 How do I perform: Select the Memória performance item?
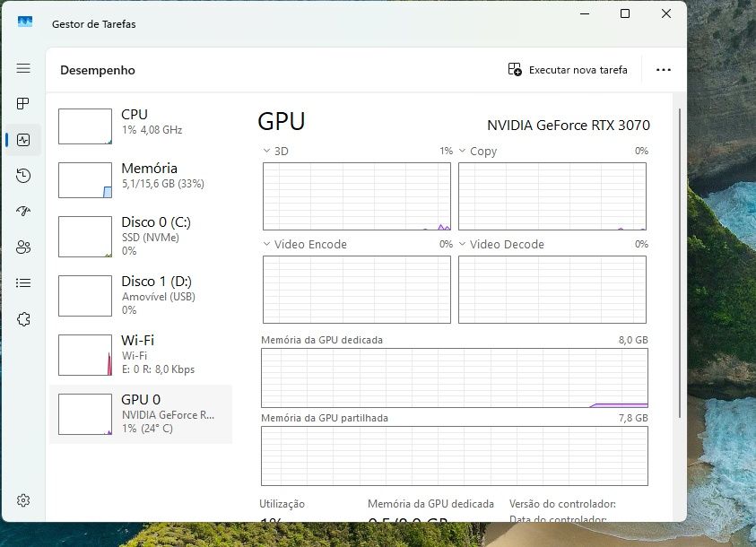tap(141, 180)
